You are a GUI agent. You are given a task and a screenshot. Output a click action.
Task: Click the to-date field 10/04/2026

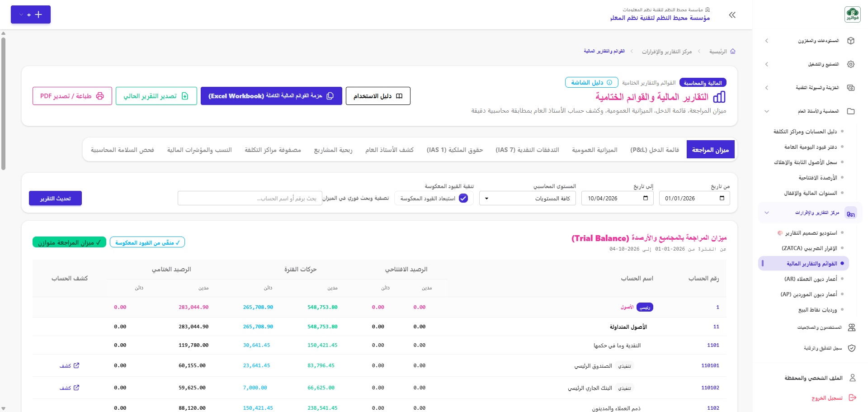tap(618, 198)
